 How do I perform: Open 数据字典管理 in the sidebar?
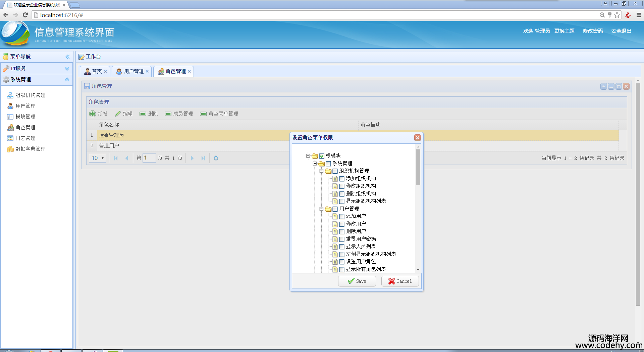coord(30,149)
